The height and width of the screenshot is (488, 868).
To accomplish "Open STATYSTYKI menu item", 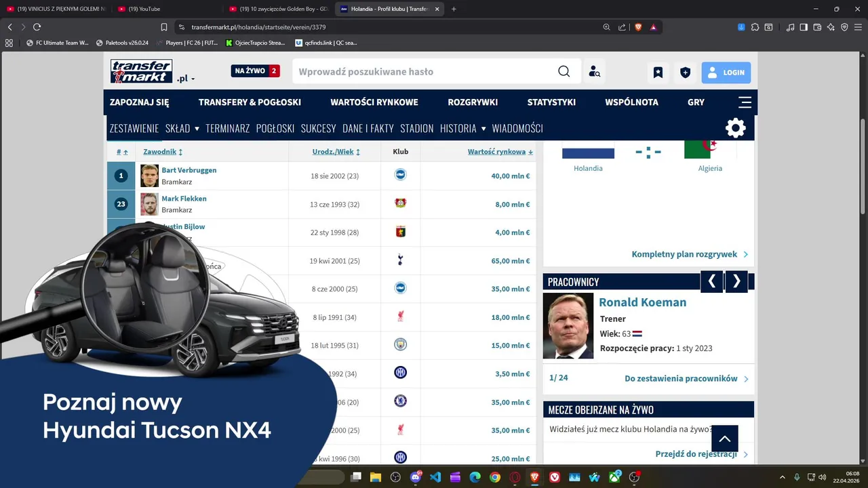I will (x=551, y=102).
